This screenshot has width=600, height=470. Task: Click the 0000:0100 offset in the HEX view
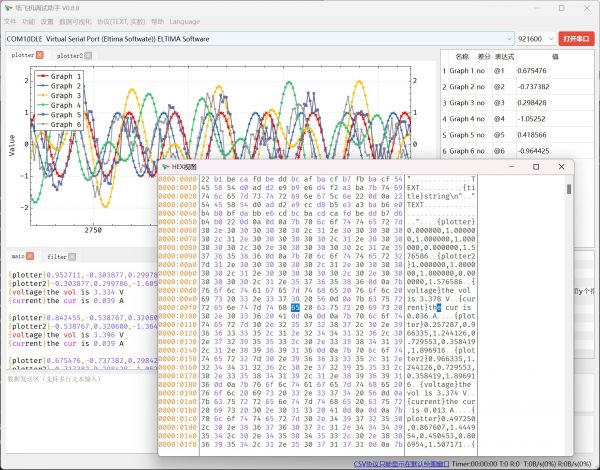(x=177, y=316)
